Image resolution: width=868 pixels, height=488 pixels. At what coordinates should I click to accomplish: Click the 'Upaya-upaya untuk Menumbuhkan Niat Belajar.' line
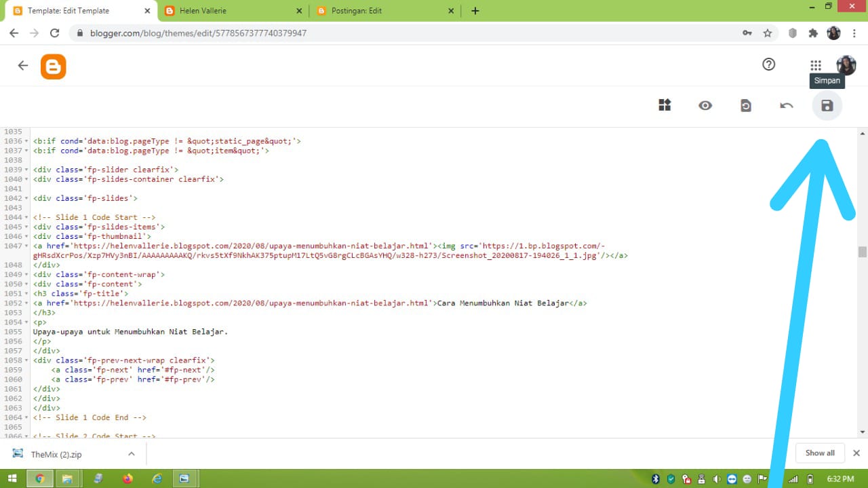130,331
